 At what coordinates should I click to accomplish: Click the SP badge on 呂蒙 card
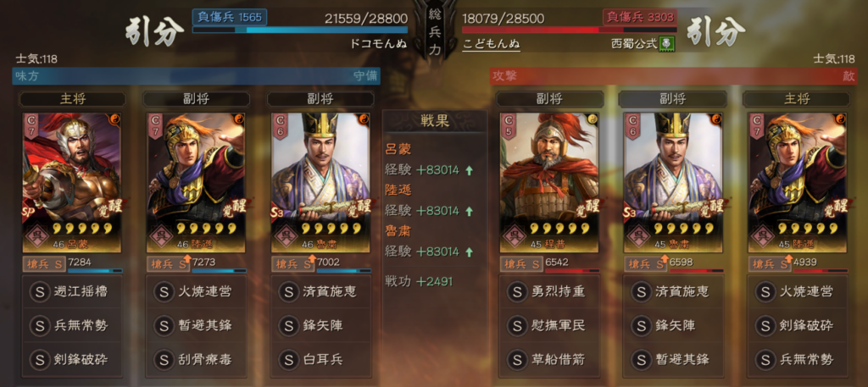[x=30, y=213]
